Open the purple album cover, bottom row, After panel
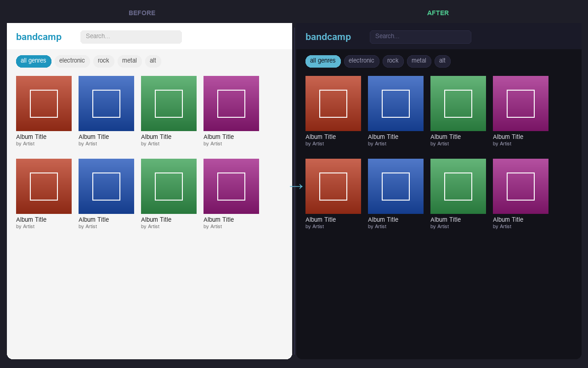This screenshot has height=368, width=588. [x=520, y=186]
